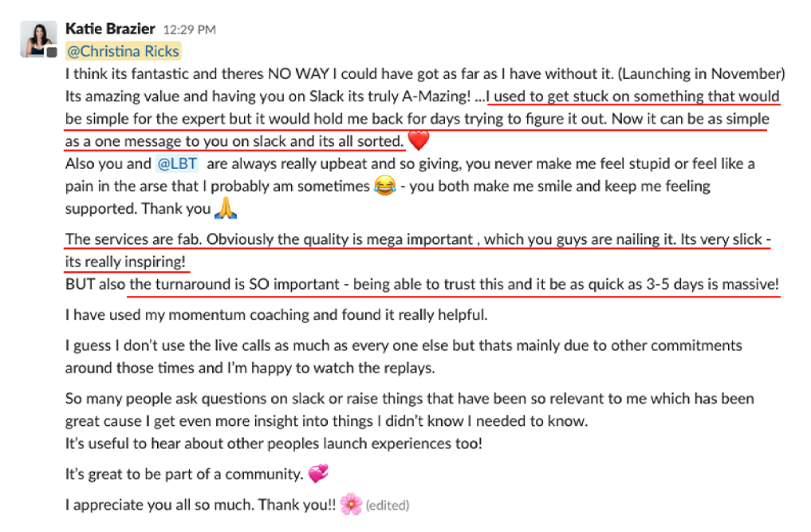Open the @Christina Ricks mention

pos(124,52)
